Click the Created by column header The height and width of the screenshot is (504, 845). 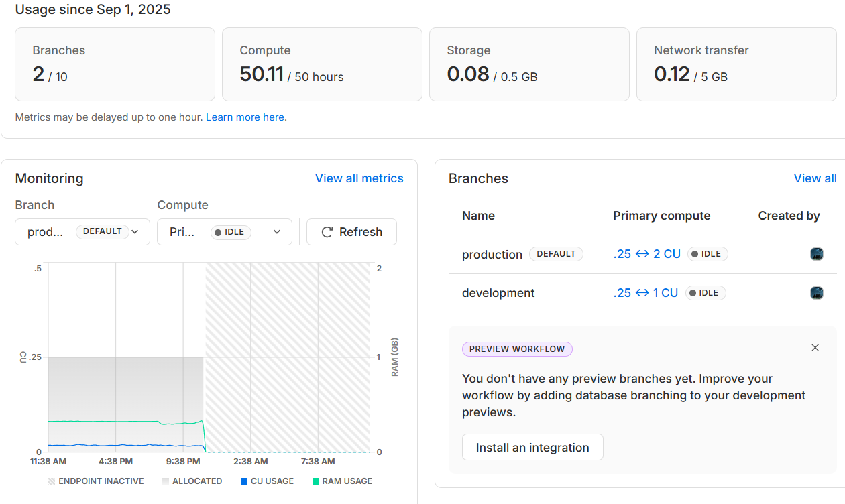click(x=789, y=216)
